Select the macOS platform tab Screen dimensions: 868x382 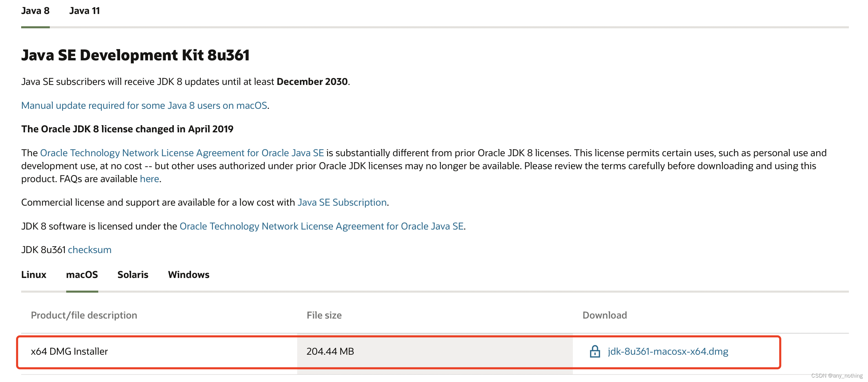point(82,275)
